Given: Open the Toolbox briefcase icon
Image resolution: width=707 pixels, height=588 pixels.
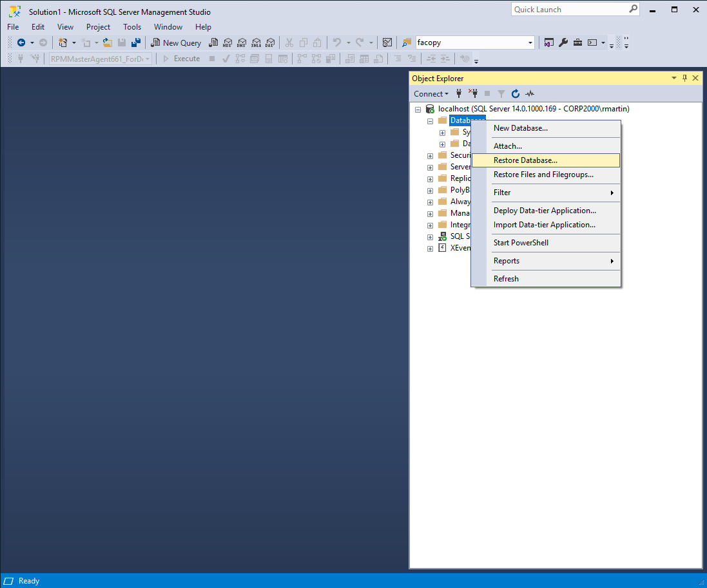Looking at the screenshot, I should pyautogui.click(x=577, y=43).
